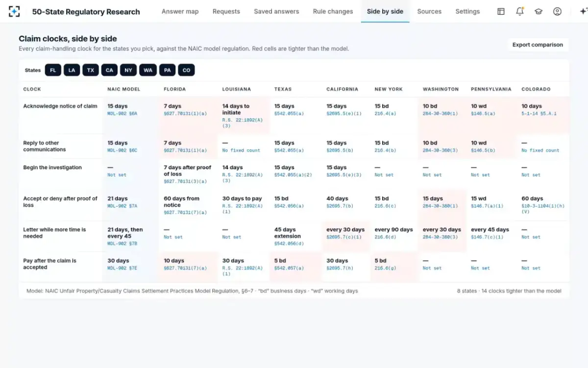Viewport: 588px width, 368px height.
Task: Click the Export comparison button
Action: 538,45
